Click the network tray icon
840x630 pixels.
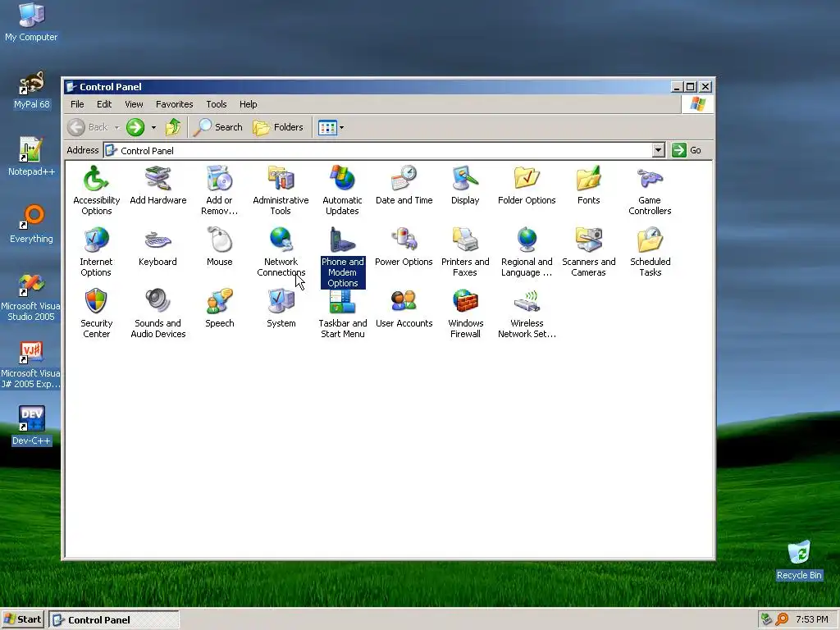pos(767,619)
